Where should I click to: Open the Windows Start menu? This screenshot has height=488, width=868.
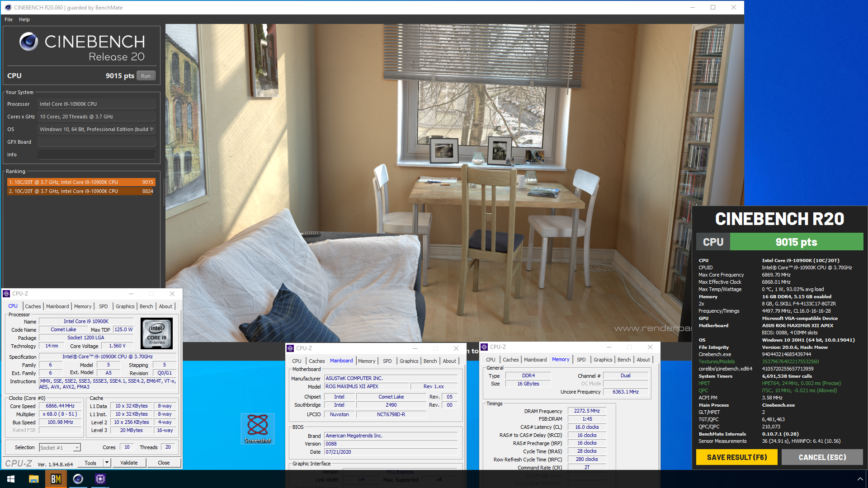(x=11, y=479)
